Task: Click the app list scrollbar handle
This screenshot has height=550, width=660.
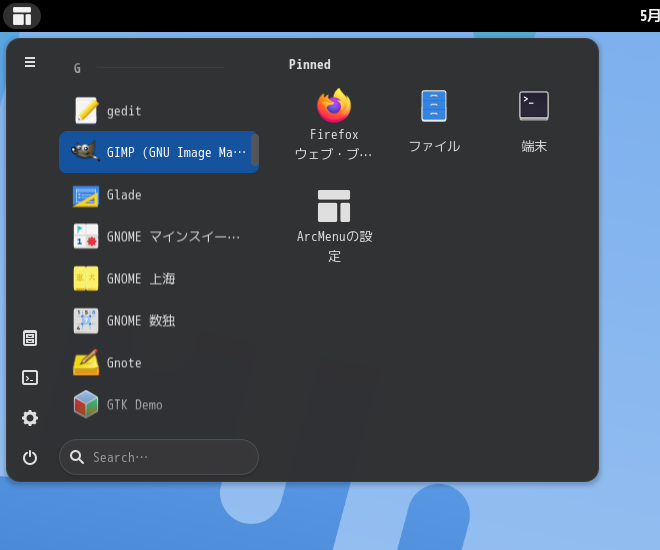Action: pos(255,149)
